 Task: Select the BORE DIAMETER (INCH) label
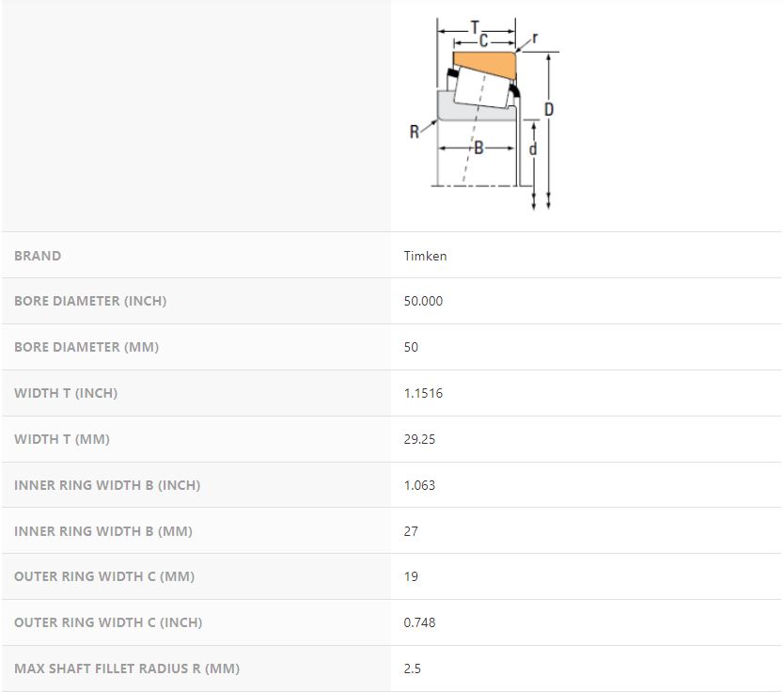click(90, 301)
